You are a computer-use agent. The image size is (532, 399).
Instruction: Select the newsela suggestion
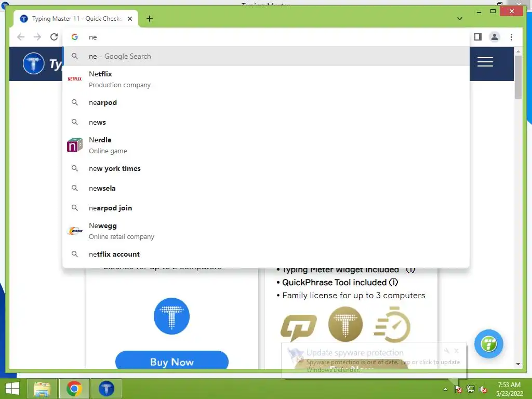(x=266, y=188)
